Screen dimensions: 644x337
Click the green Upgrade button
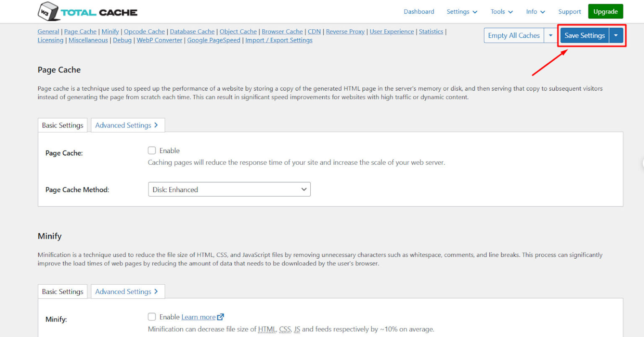coord(605,12)
